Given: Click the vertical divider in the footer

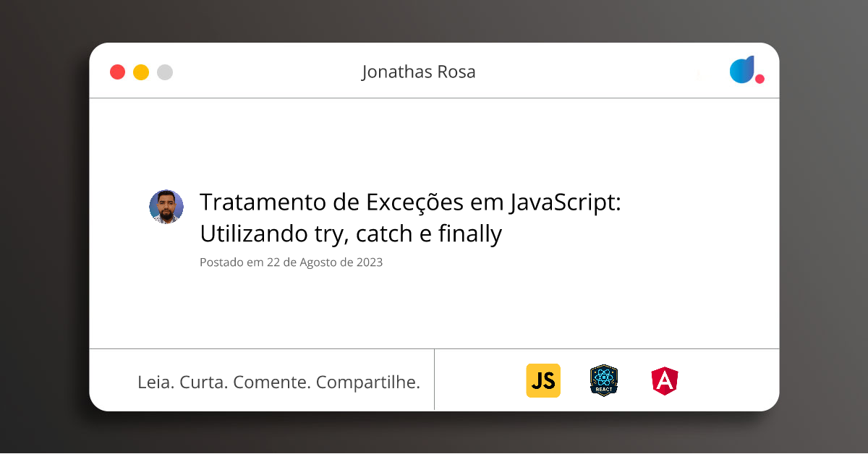Looking at the screenshot, I should 434,380.
